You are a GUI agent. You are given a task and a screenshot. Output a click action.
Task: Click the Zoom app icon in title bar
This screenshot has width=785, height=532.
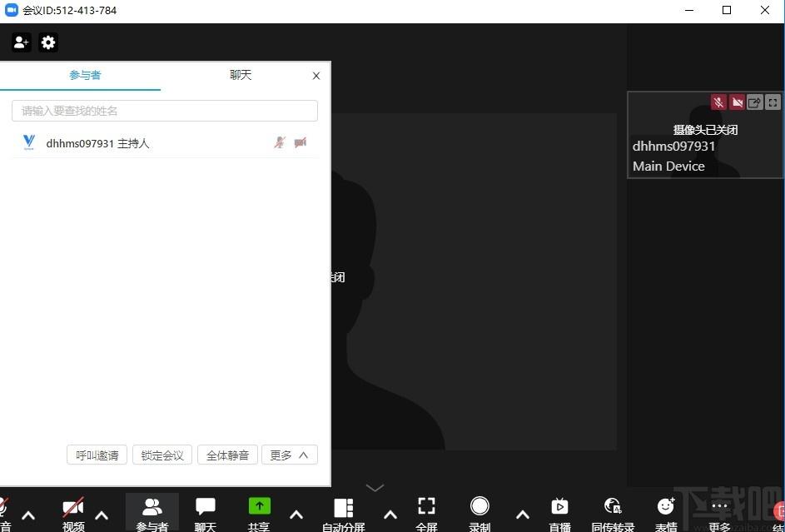pos(11,10)
